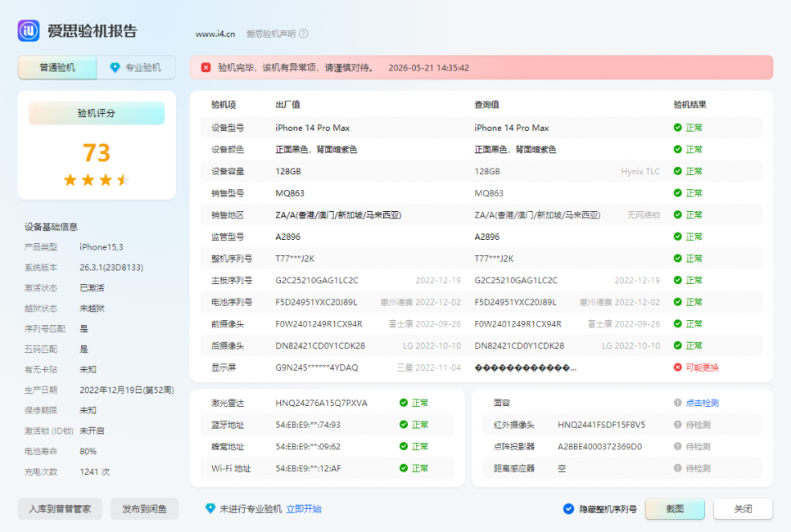791x532 pixels.
Task: Click green check icon in 整机序列号 row
Action: (677, 258)
